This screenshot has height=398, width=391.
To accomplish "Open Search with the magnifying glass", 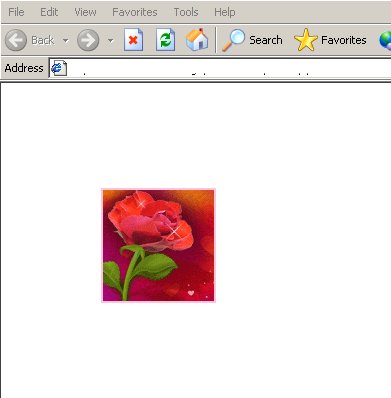I will tap(233, 40).
